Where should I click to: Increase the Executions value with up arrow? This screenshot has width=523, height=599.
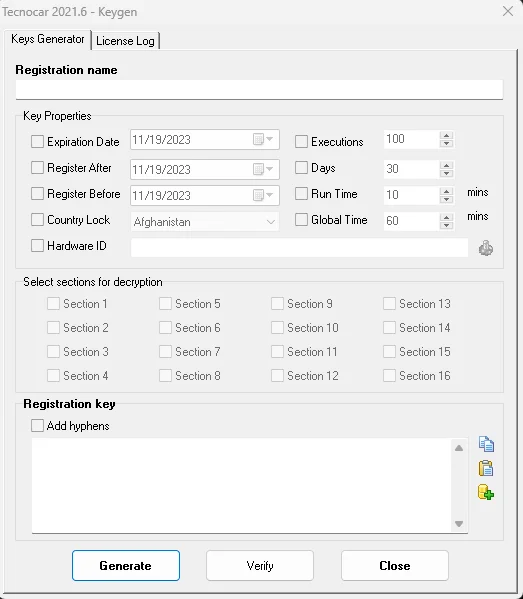coord(446,135)
